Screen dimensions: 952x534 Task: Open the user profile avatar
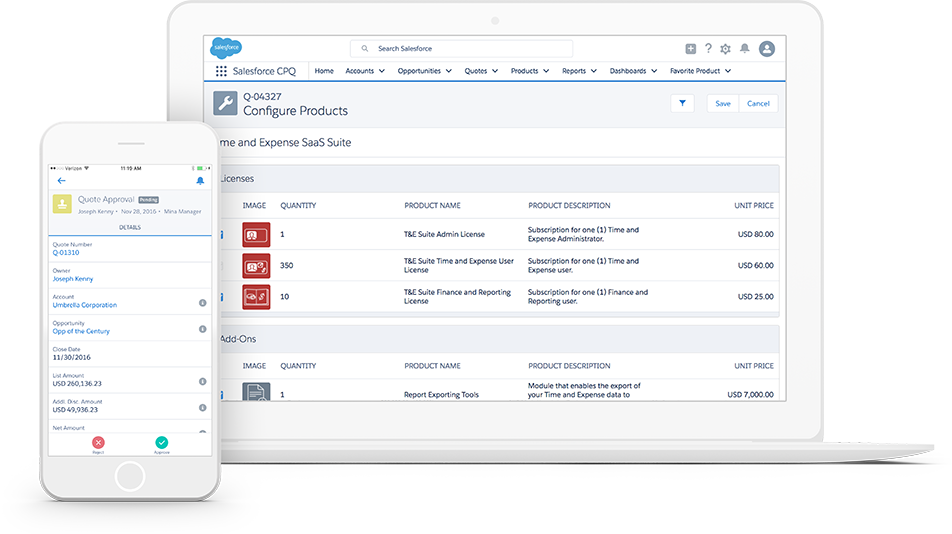point(767,49)
